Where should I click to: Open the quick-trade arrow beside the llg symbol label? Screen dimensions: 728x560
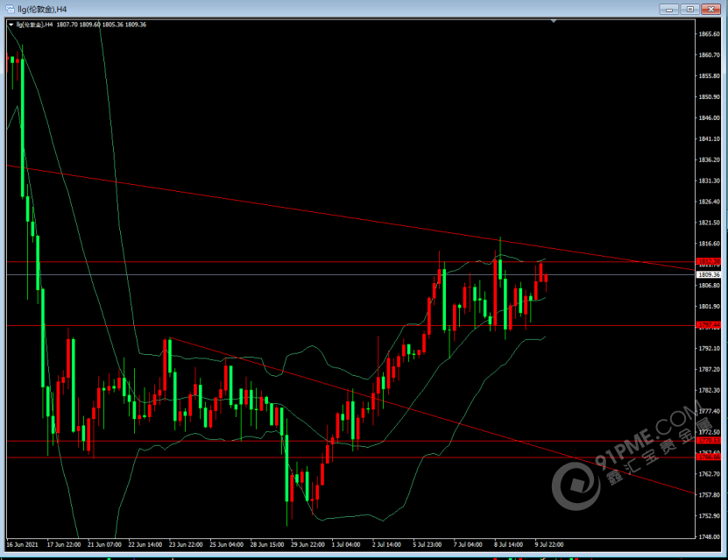(11, 25)
